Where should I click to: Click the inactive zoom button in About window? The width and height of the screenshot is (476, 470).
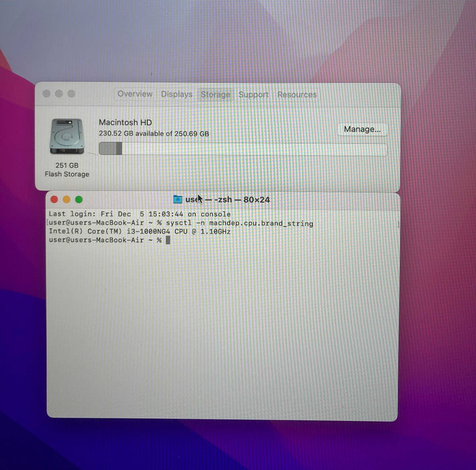click(x=71, y=93)
